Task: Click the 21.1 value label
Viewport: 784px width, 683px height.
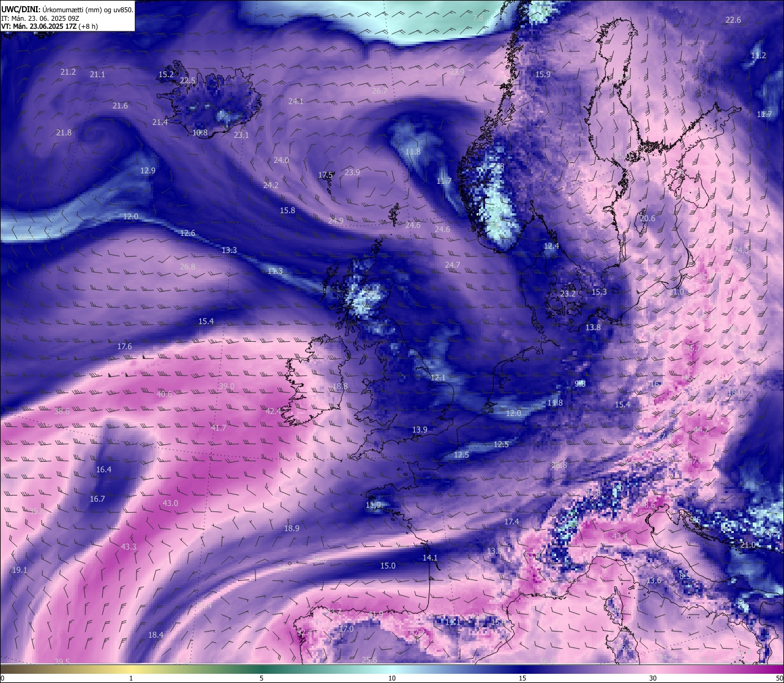Action: (97, 75)
